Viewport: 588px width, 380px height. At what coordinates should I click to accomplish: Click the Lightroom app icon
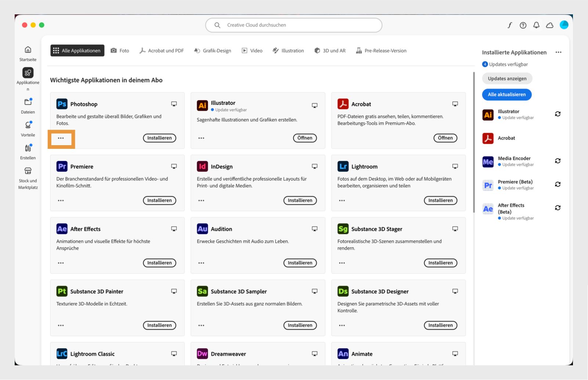(x=343, y=166)
